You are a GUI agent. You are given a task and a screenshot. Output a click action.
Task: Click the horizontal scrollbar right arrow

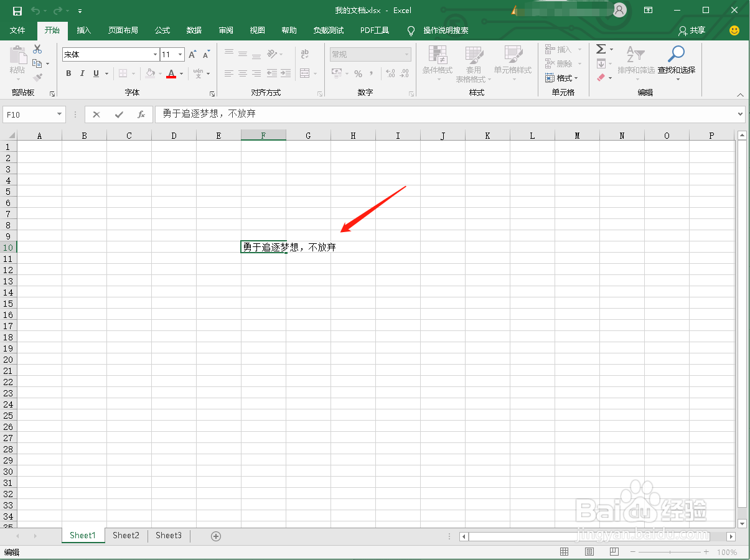731,536
